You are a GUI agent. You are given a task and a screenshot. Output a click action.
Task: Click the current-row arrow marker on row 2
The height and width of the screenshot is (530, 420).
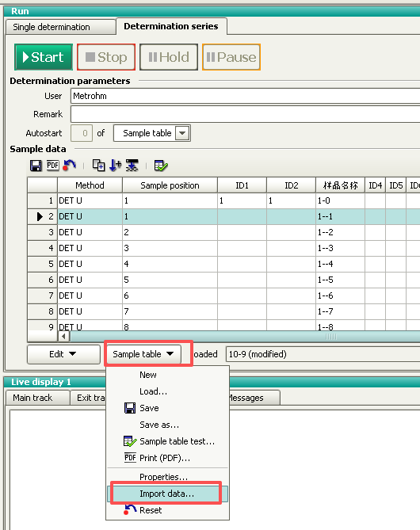[x=40, y=216]
